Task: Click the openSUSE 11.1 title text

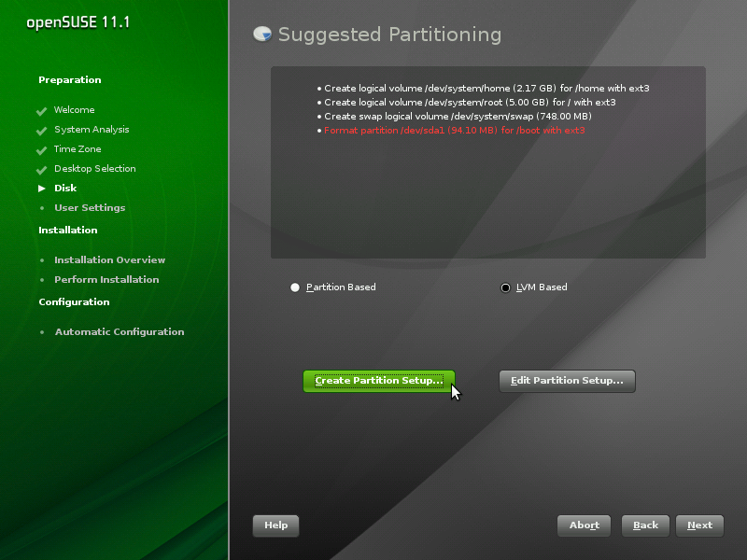Action: (78, 22)
